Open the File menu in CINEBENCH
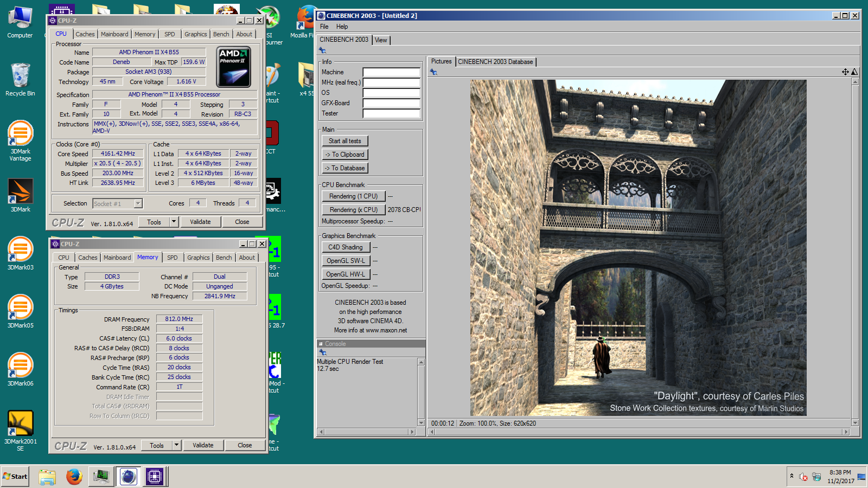The width and height of the screenshot is (868, 488). pyautogui.click(x=324, y=27)
